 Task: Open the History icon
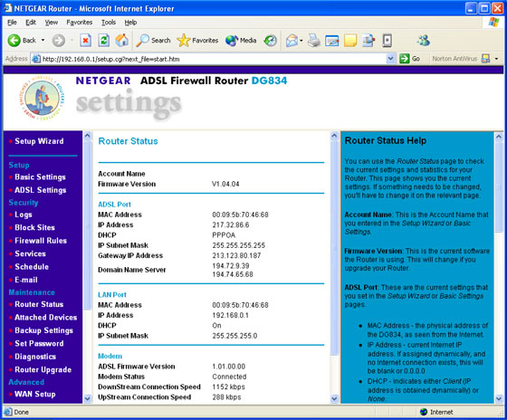click(271, 41)
